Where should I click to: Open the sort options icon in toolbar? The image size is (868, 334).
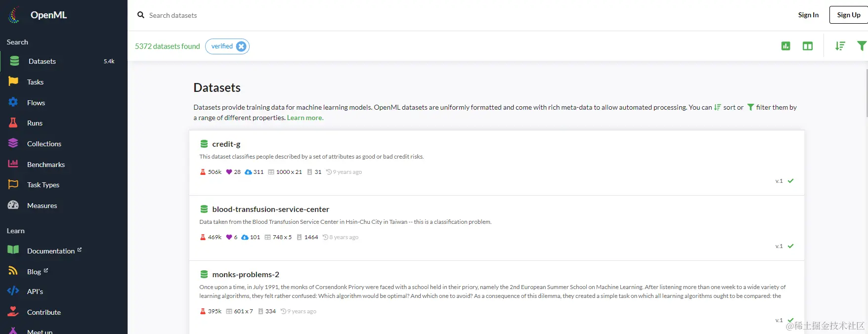click(840, 46)
